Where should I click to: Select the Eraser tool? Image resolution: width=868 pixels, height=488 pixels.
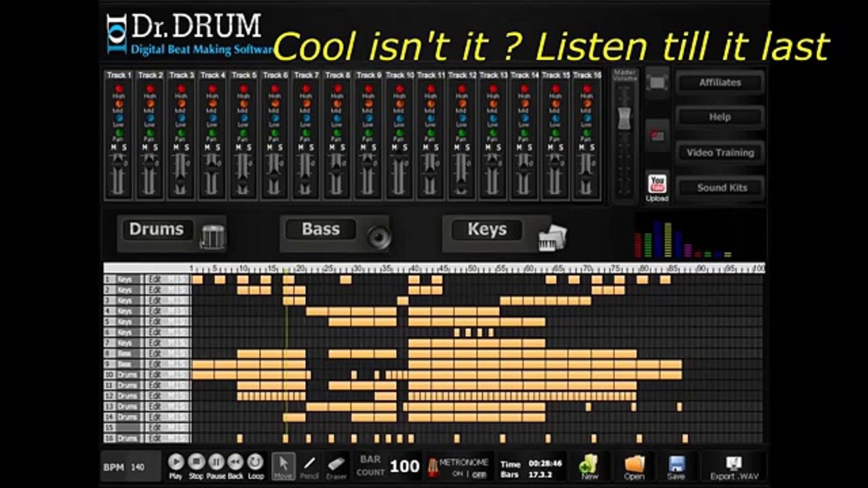point(336,466)
